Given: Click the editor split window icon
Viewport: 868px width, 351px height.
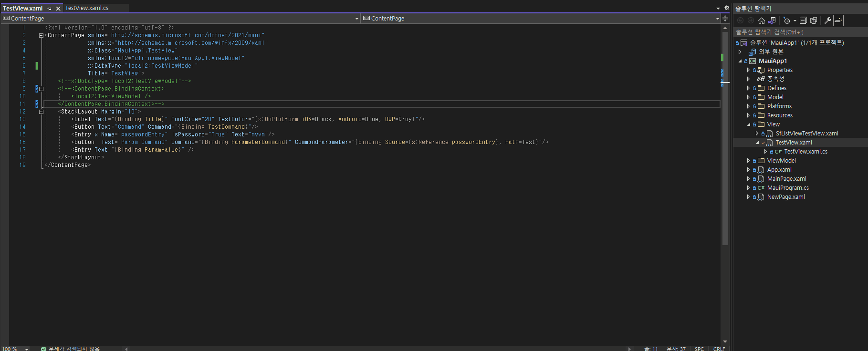Looking at the screenshot, I should 725,19.
